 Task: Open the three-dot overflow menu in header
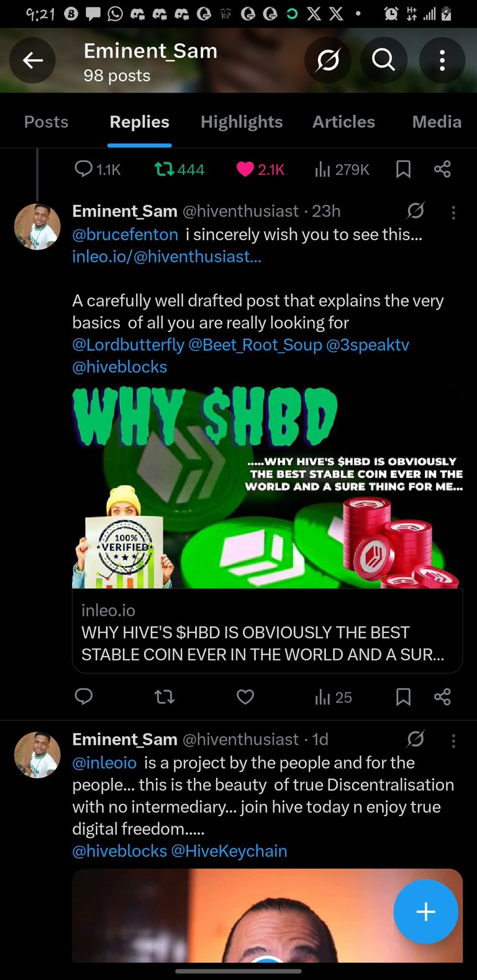(442, 60)
